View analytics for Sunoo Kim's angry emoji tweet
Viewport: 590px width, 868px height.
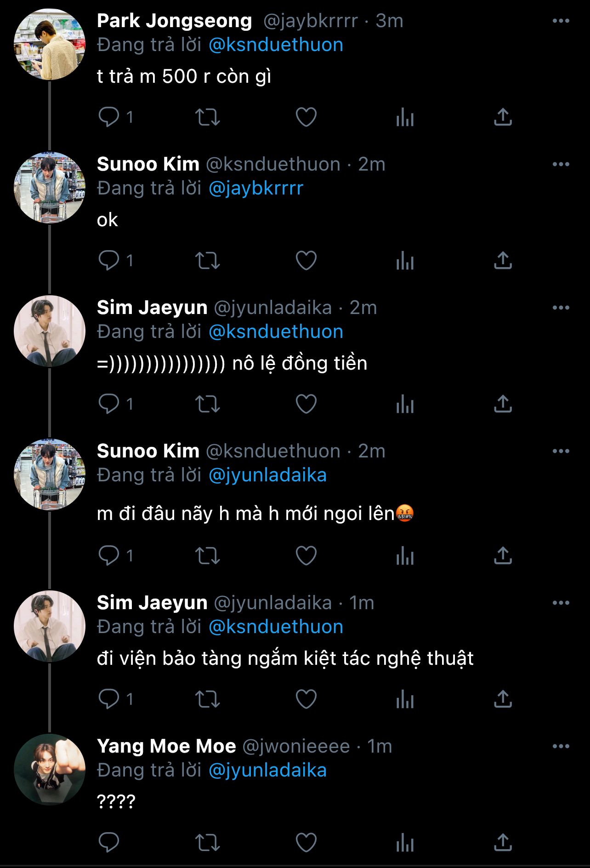pyautogui.click(x=405, y=556)
